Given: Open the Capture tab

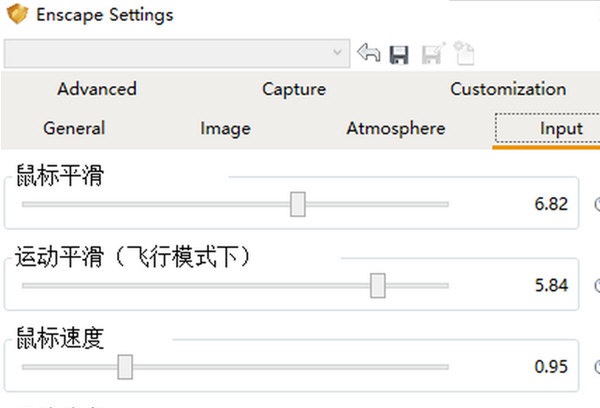Looking at the screenshot, I should (294, 89).
